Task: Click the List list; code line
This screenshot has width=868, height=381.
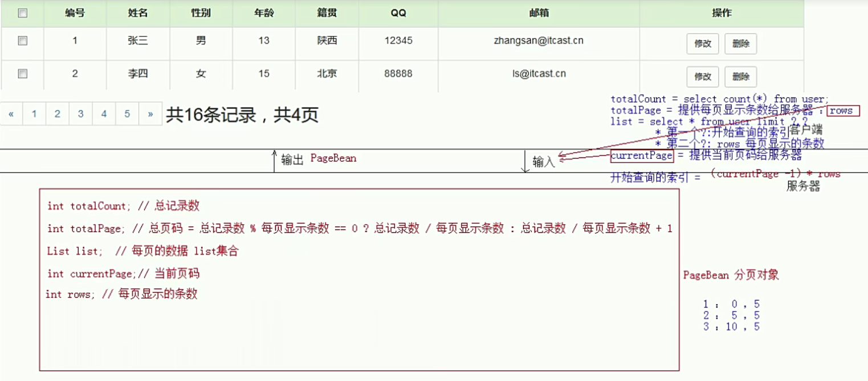Action: click(x=142, y=251)
